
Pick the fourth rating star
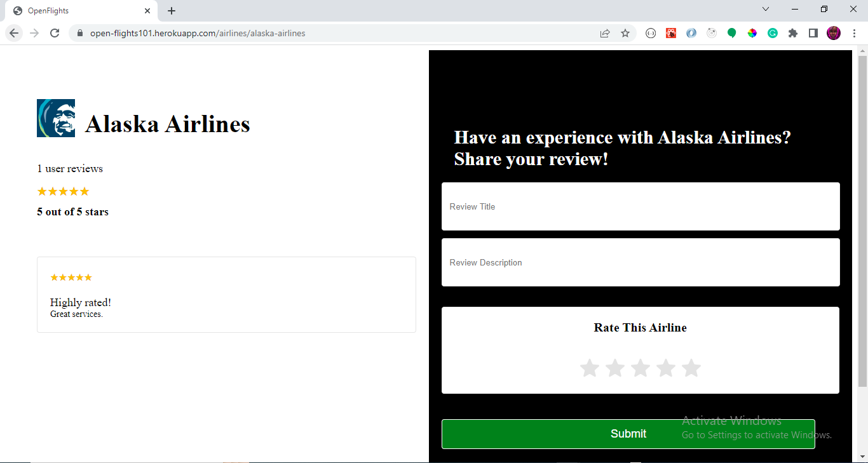click(666, 368)
